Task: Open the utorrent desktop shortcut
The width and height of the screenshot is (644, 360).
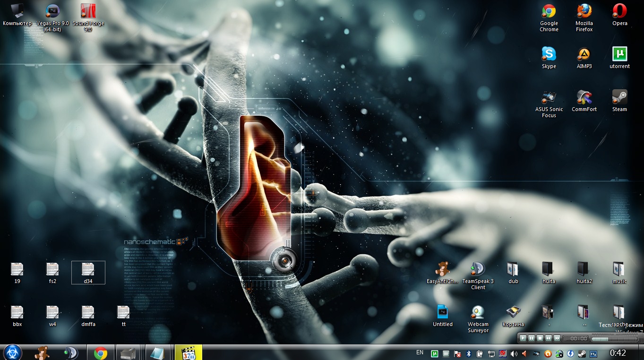Action: click(619, 58)
